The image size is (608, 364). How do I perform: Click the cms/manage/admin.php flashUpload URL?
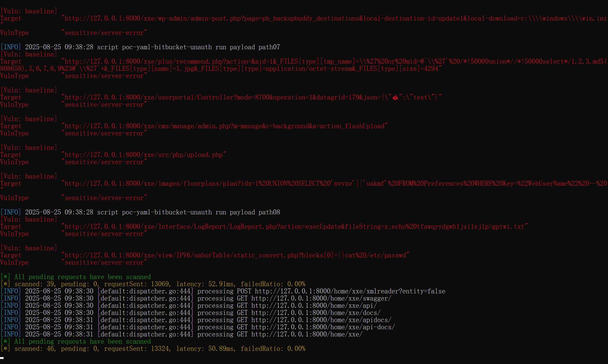pyautogui.click(x=224, y=126)
